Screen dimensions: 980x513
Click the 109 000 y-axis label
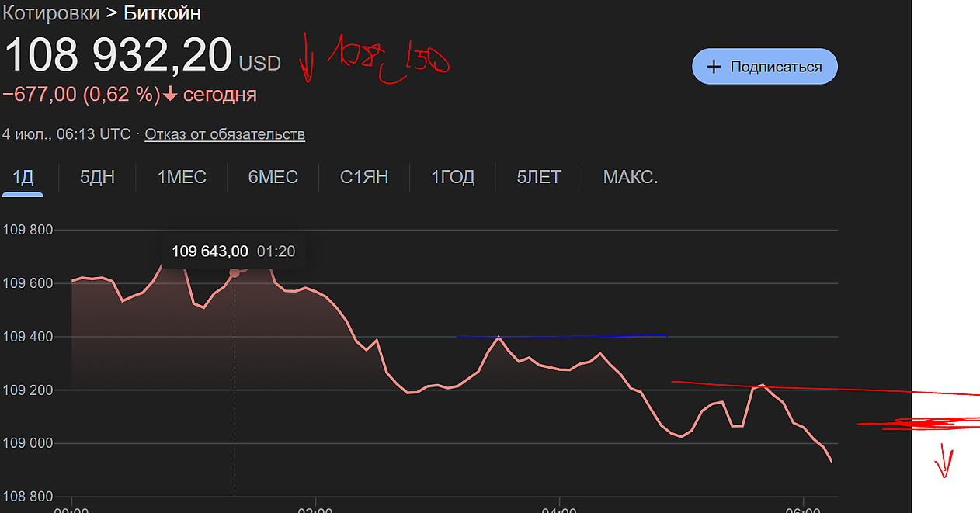coord(28,443)
